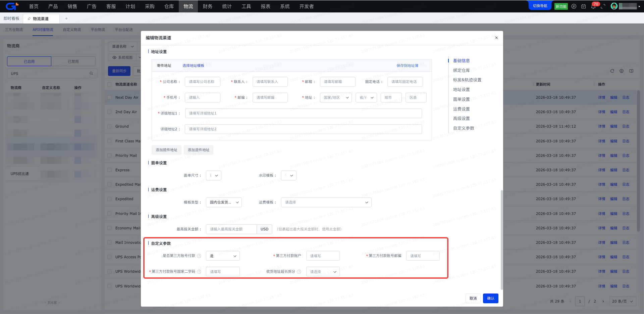Open the 省/州 dropdown
This screenshot has width=644, height=314.
click(366, 97)
